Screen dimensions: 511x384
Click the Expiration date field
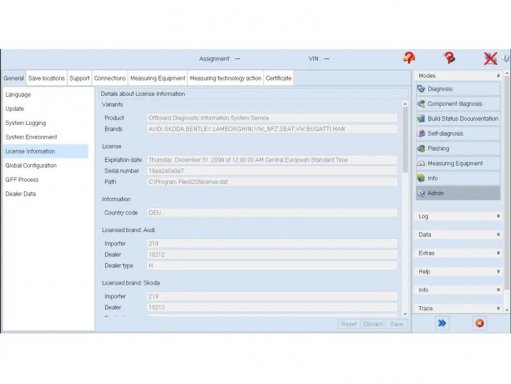(272, 160)
